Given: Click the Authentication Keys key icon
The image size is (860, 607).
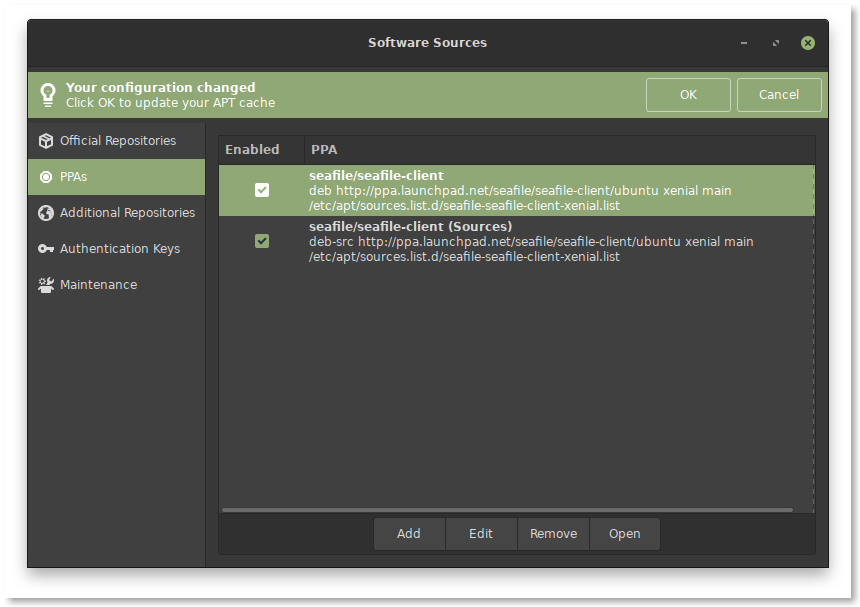Looking at the screenshot, I should click(46, 249).
